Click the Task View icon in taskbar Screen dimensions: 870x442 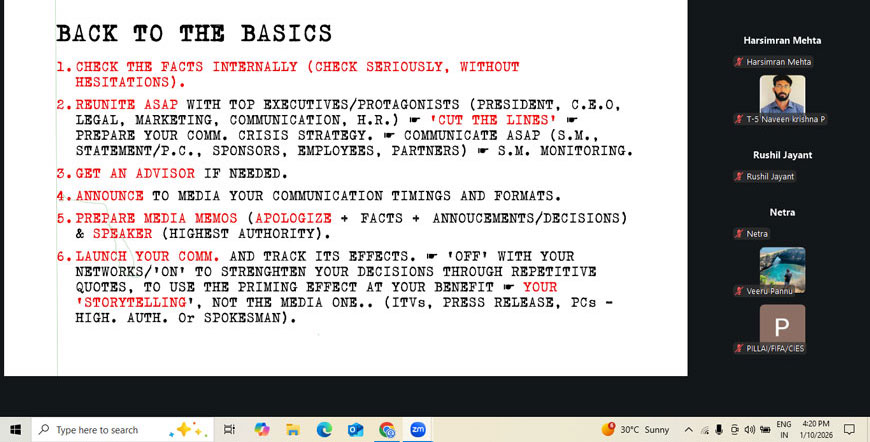click(229, 429)
